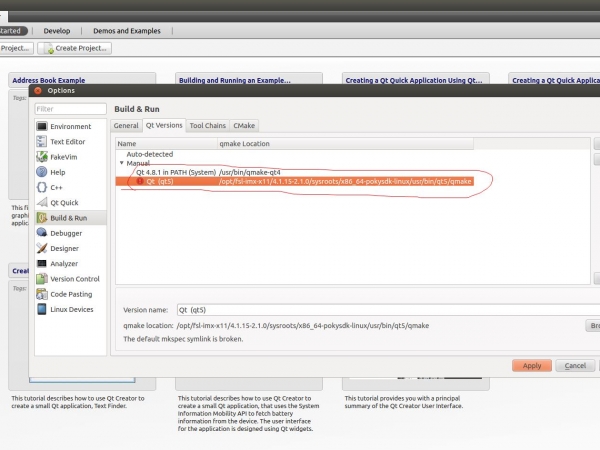Viewport: 600px width, 450px height.
Task: Focus the Filter search box
Action: pos(70,109)
